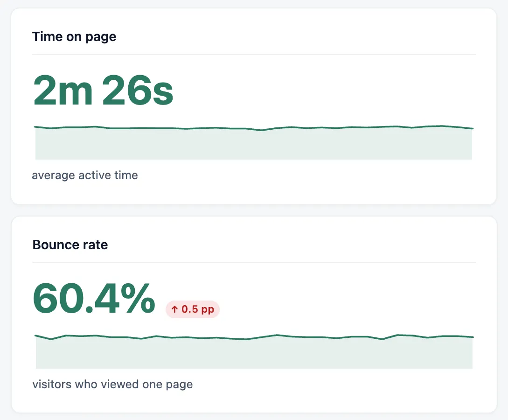This screenshot has height=420, width=508.
Task: Click the Bounce rate sparkline chart
Action: (x=254, y=351)
